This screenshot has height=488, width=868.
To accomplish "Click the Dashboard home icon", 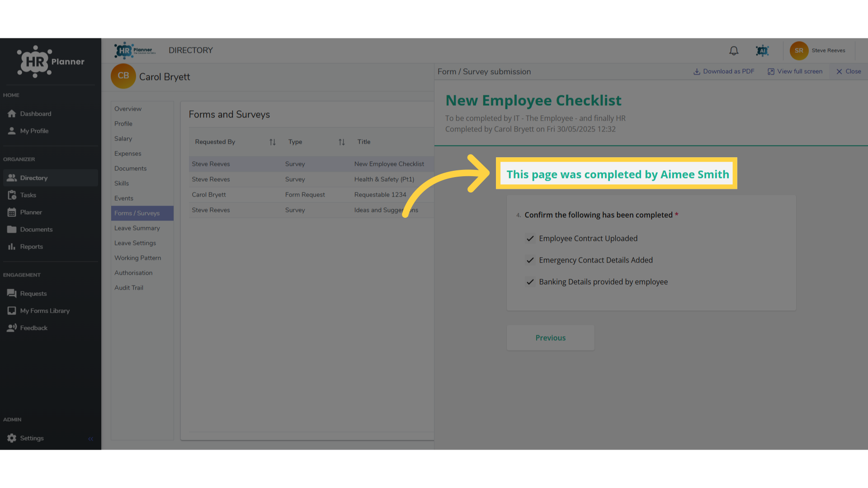I will 12,113.
